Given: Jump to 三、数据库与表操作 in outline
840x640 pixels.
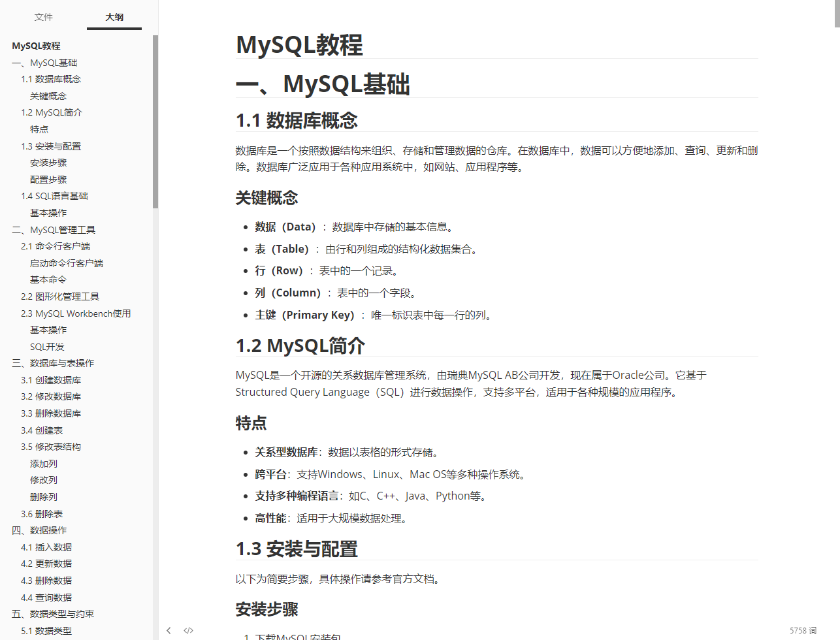Looking at the screenshot, I should [53, 363].
